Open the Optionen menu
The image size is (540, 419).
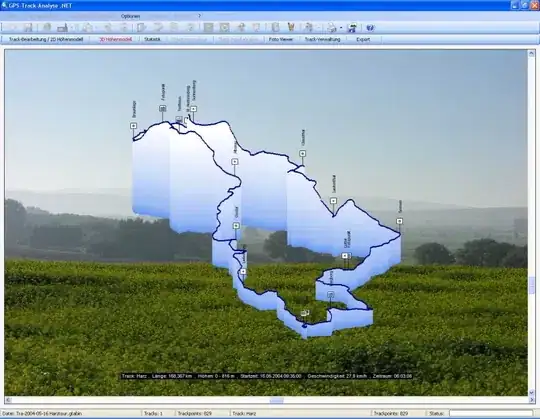[131, 16]
